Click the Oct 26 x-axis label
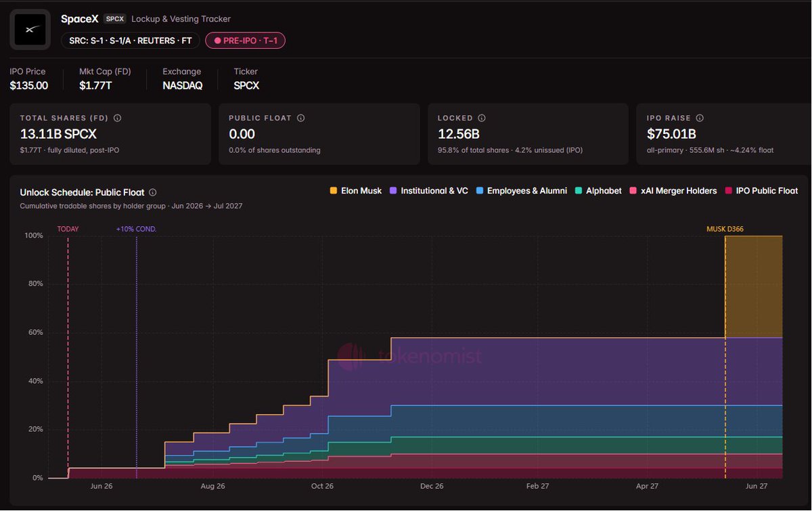 point(323,486)
